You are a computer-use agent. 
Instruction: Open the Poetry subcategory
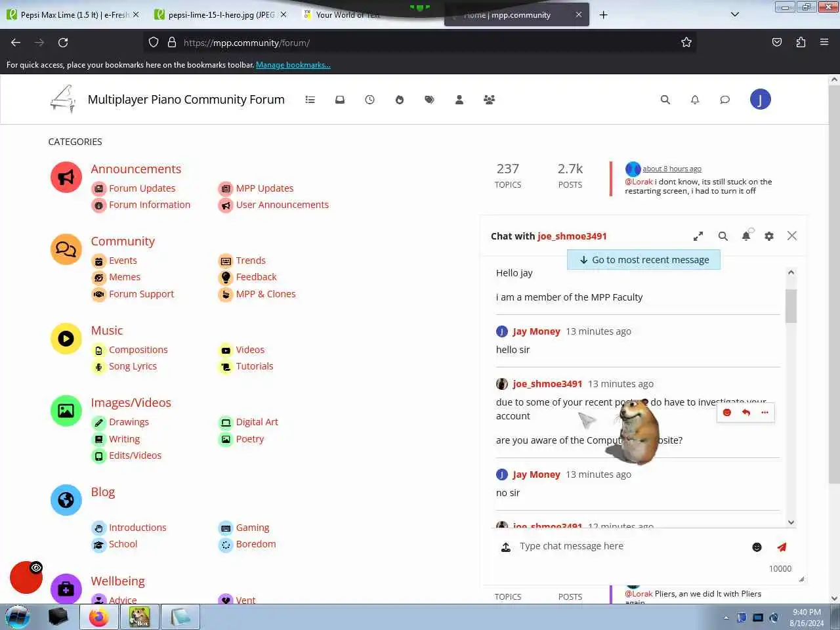pyautogui.click(x=250, y=439)
